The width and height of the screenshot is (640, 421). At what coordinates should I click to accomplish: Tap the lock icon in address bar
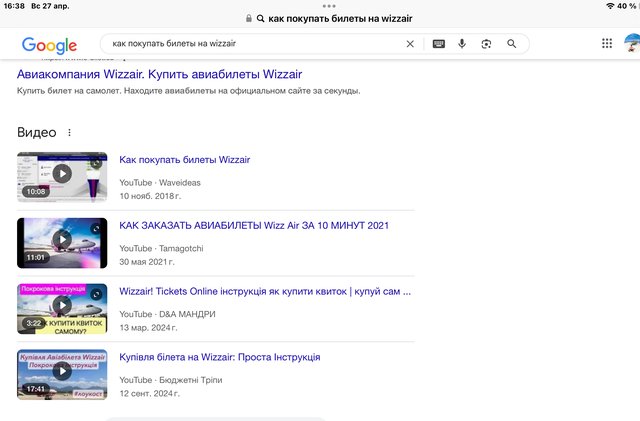click(x=249, y=18)
